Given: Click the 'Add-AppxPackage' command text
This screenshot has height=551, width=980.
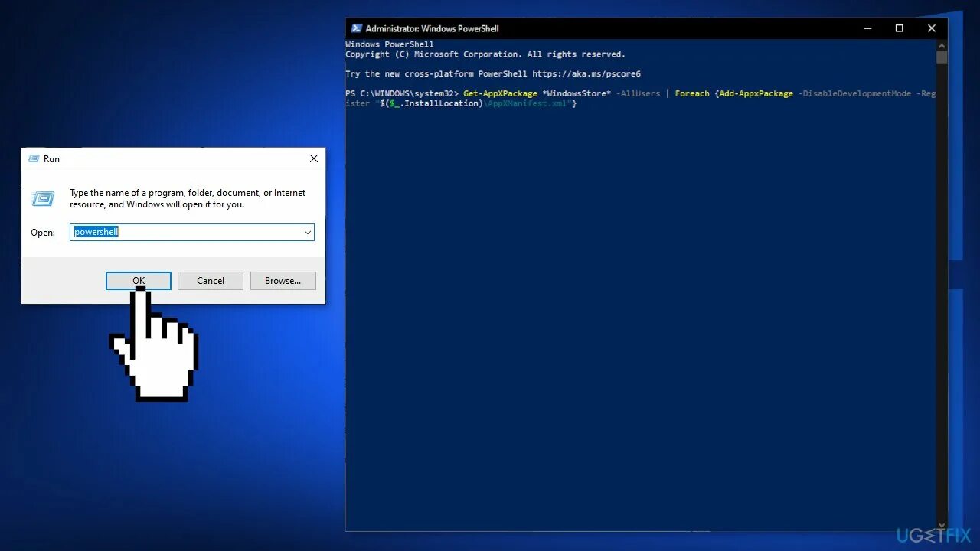Looking at the screenshot, I should pos(756,93).
